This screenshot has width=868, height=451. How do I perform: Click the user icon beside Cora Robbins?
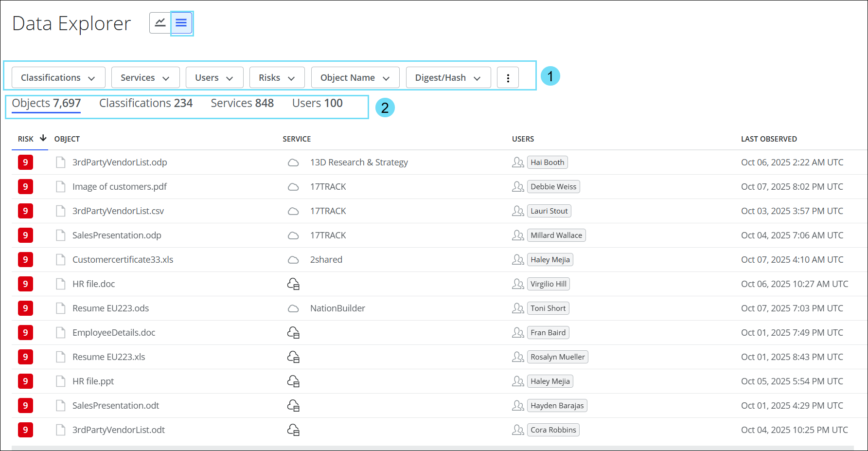(x=517, y=430)
